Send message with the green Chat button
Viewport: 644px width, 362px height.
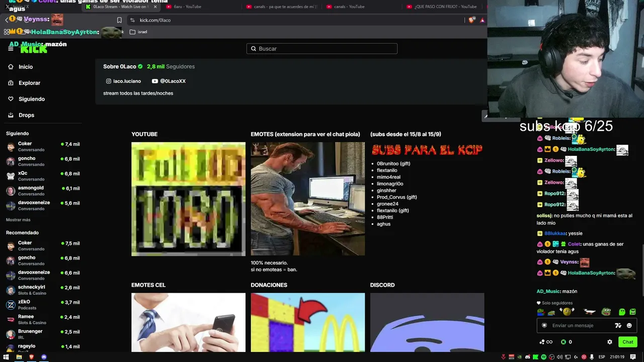[628, 342]
